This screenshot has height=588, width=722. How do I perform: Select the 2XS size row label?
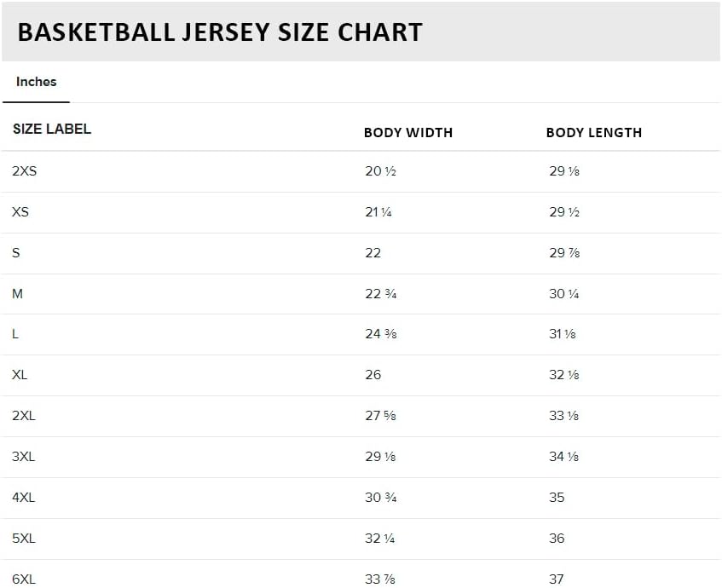pos(25,171)
